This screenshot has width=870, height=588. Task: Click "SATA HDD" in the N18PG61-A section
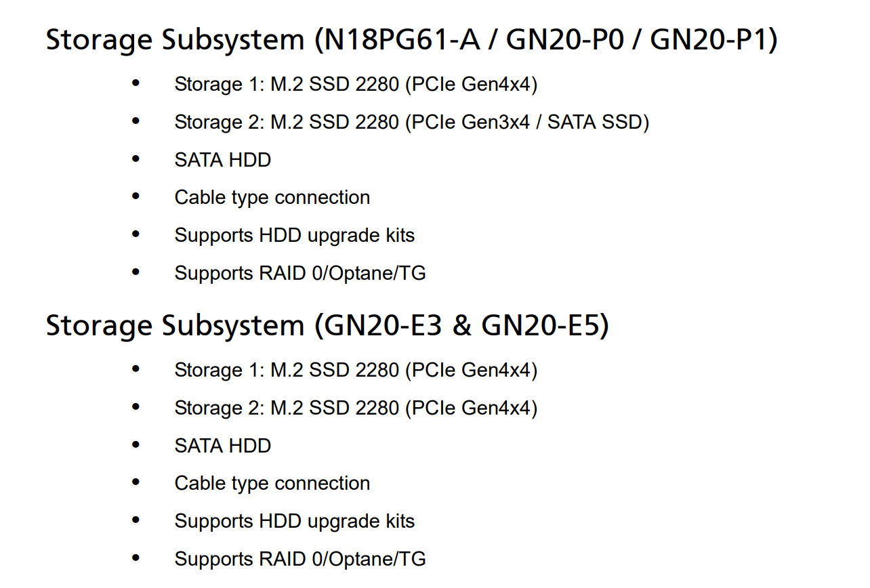[x=222, y=160]
